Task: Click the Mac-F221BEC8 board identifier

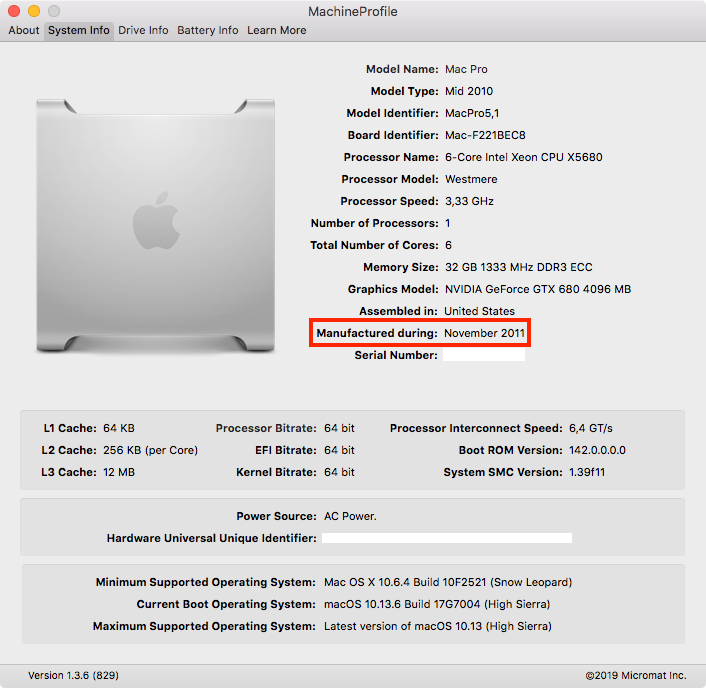Action: click(x=485, y=136)
